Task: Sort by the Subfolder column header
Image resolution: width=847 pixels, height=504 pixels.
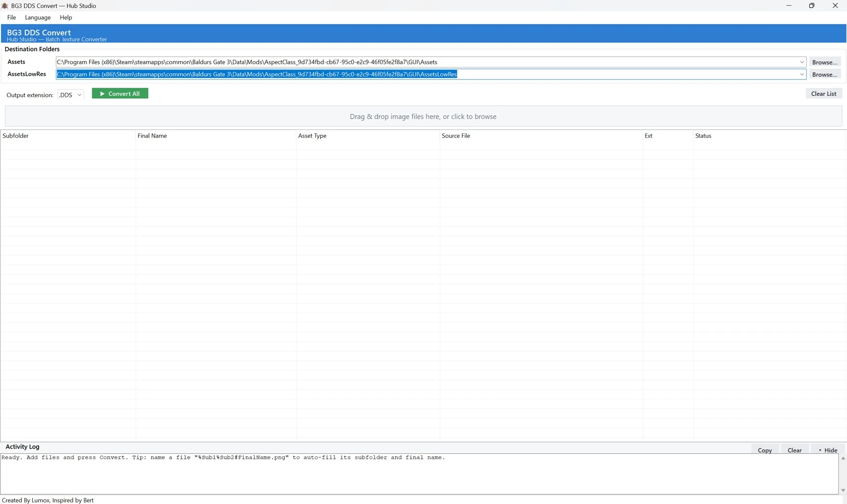Action: [68, 135]
